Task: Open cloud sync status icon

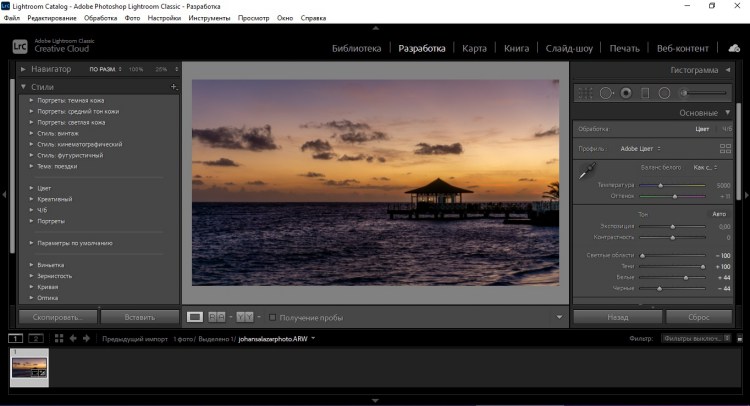Action: (x=734, y=48)
